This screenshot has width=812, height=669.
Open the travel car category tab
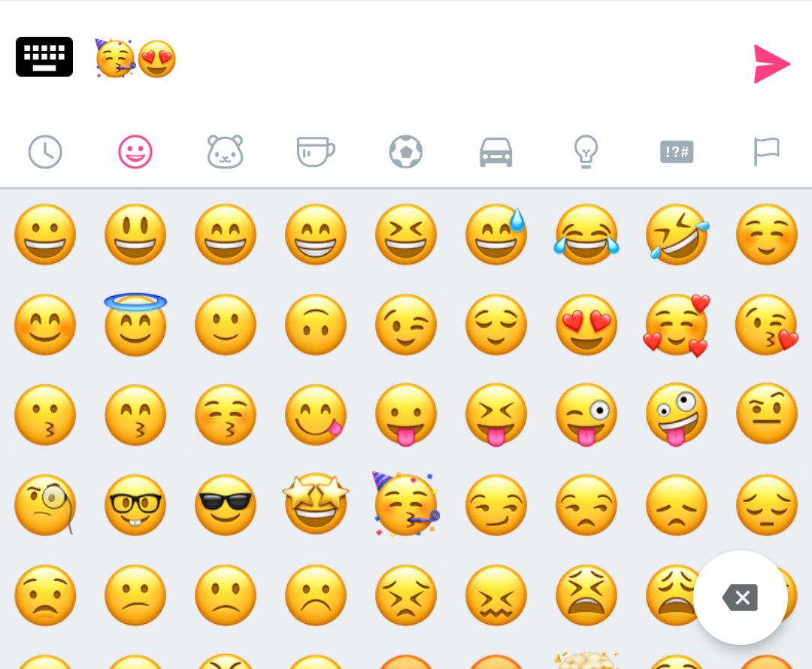click(x=496, y=153)
